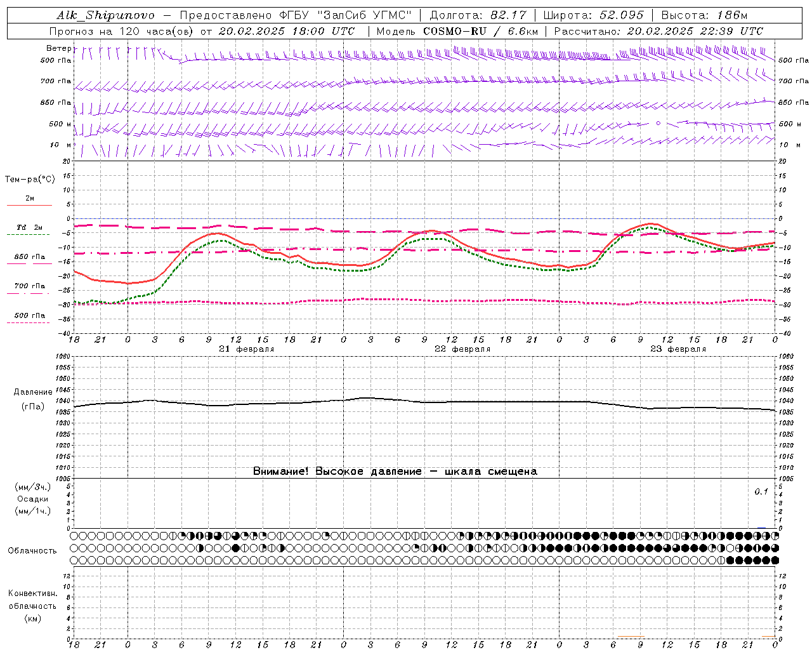Screen dimensions: 812x650
Task: Click the Высота: 186м value
Action: [704, 15]
